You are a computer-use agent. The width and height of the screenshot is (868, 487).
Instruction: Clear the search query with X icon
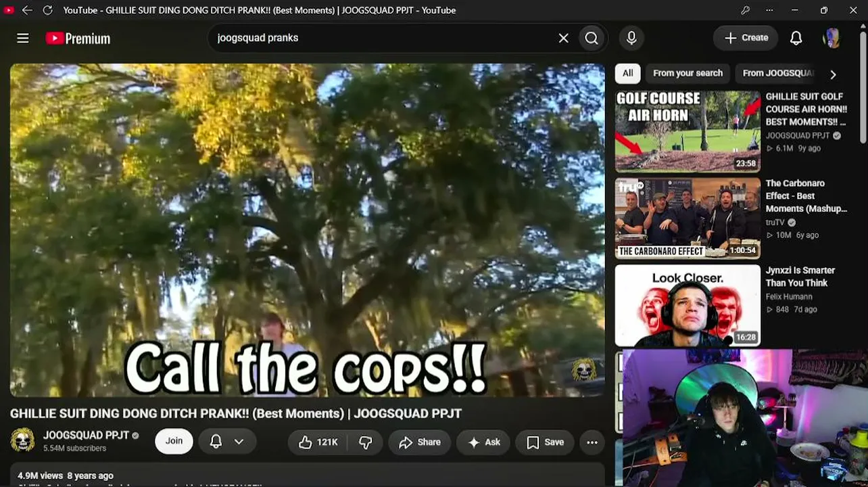564,39
